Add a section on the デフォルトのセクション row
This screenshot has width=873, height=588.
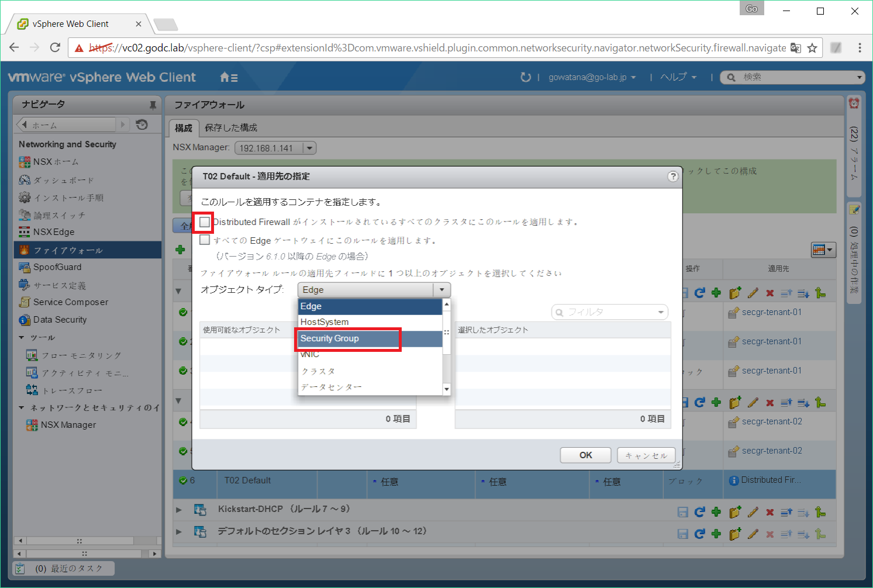pos(735,534)
